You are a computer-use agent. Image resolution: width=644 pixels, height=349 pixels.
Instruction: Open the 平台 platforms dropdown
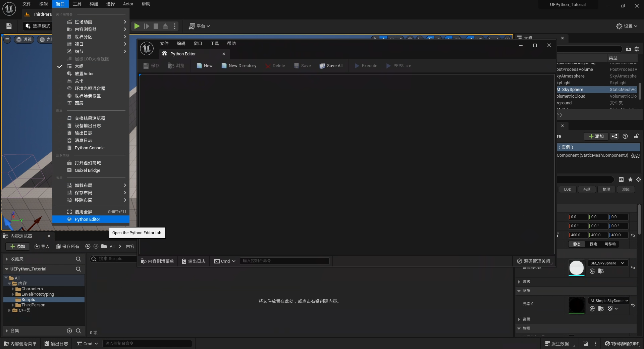tap(199, 26)
